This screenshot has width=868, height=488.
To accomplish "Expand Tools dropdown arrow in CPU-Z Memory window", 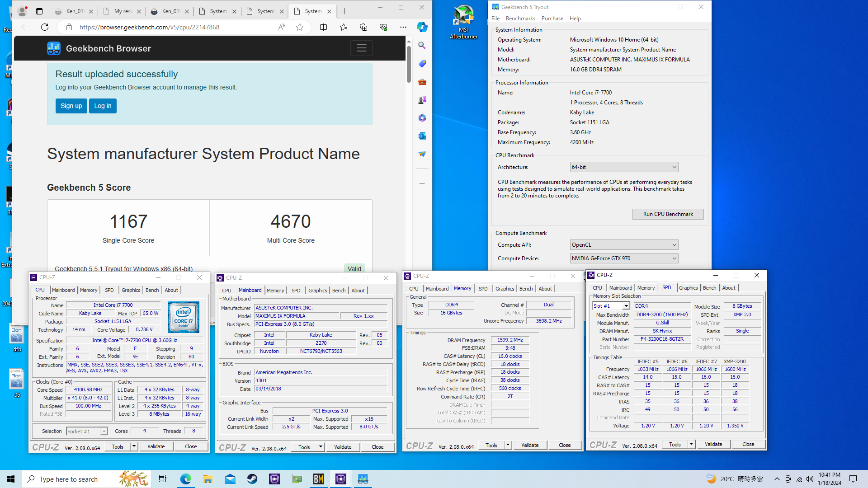I will point(508,445).
